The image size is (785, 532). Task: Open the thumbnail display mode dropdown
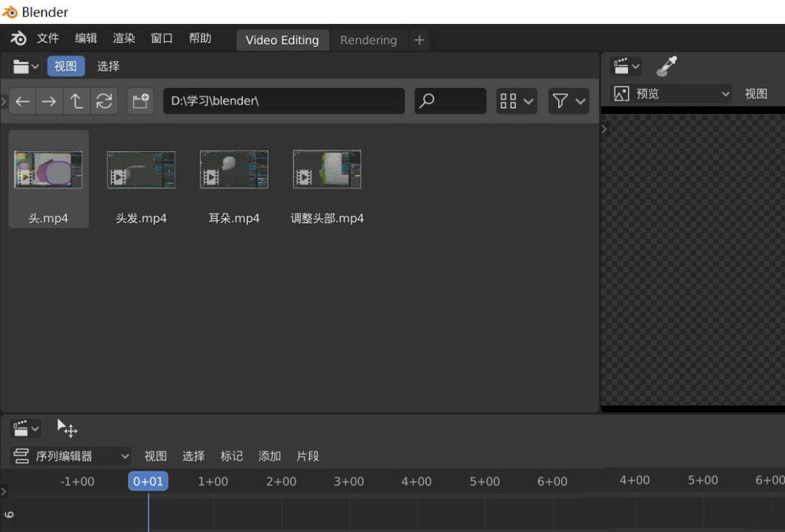click(516, 101)
